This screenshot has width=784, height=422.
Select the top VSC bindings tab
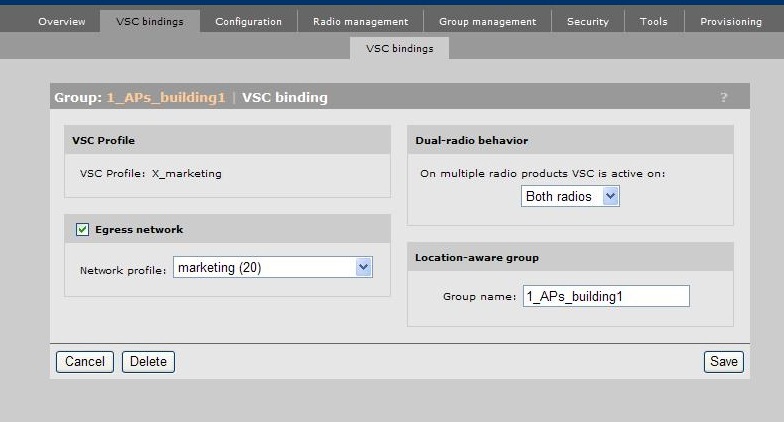point(149,21)
